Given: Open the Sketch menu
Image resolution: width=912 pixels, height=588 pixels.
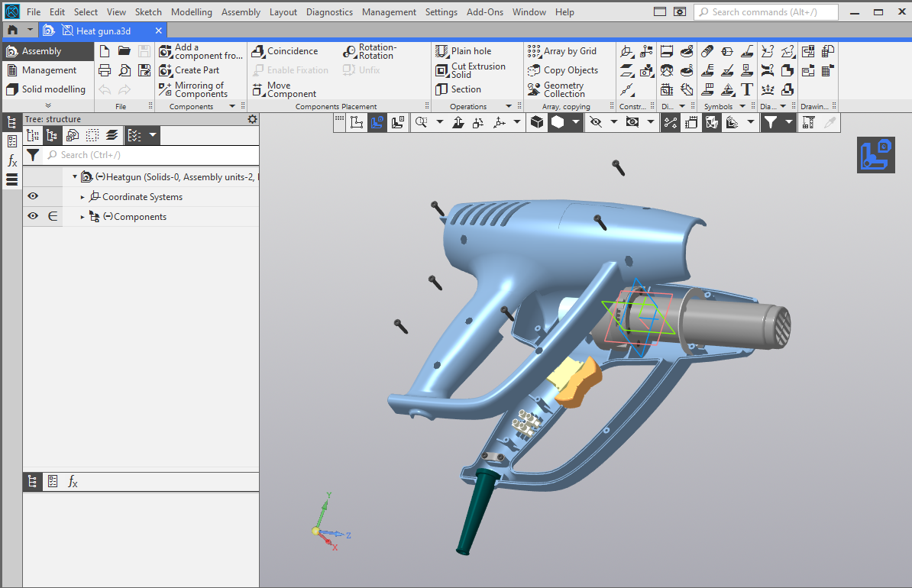Looking at the screenshot, I should click(x=148, y=12).
